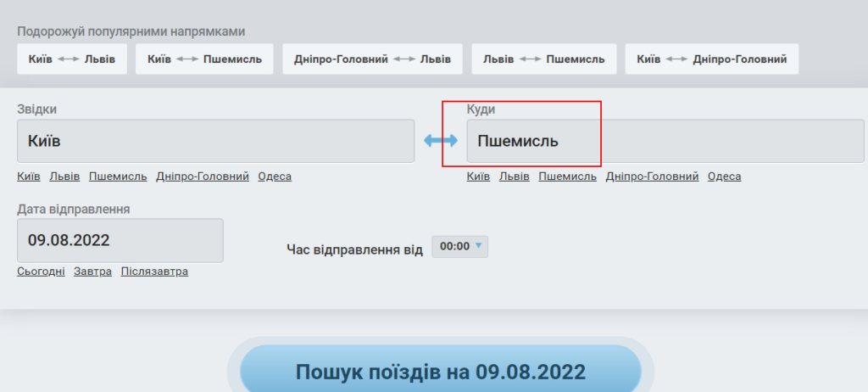868x392 pixels.
Task: Choose Одеса link under Звідки field
Action: pos(275,176)
